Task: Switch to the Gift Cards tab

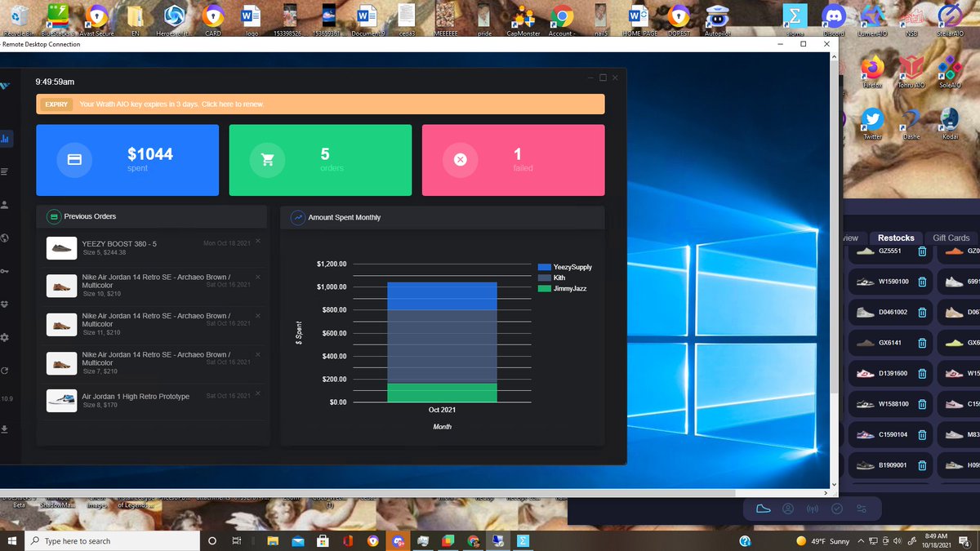Action: pos(951,238)
